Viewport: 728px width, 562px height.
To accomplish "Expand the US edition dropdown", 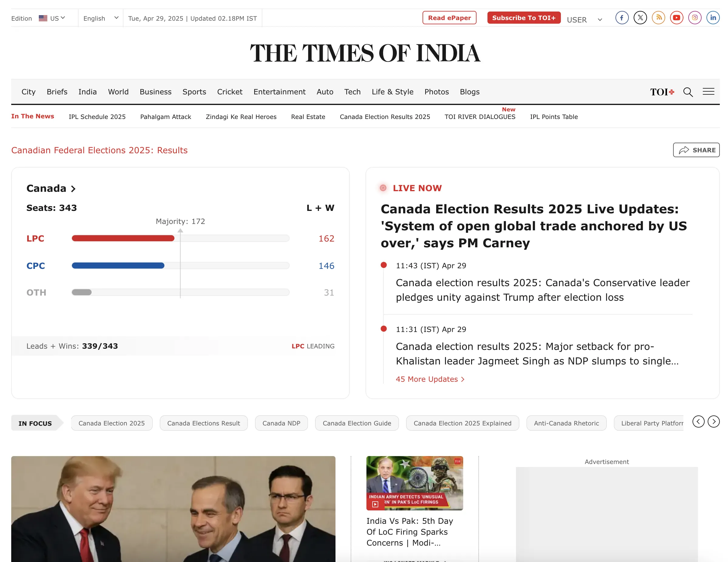I will point(52,18).
